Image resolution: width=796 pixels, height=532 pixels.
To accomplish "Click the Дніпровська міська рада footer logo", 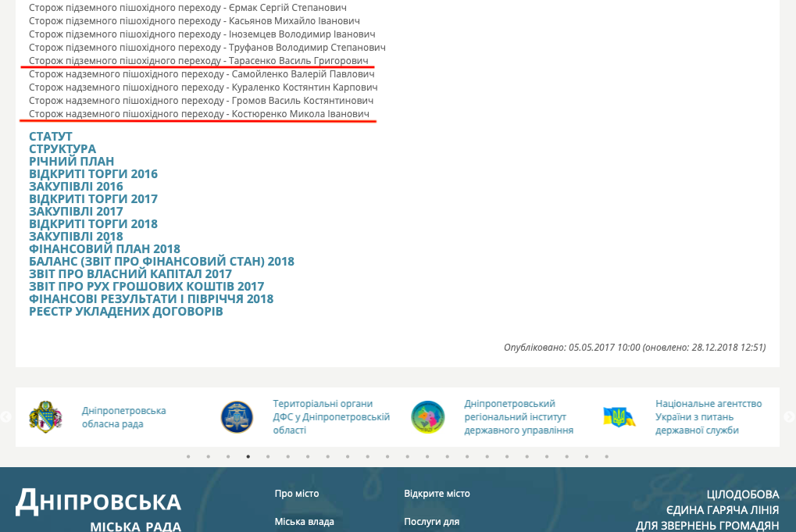I will coord(98,509).
